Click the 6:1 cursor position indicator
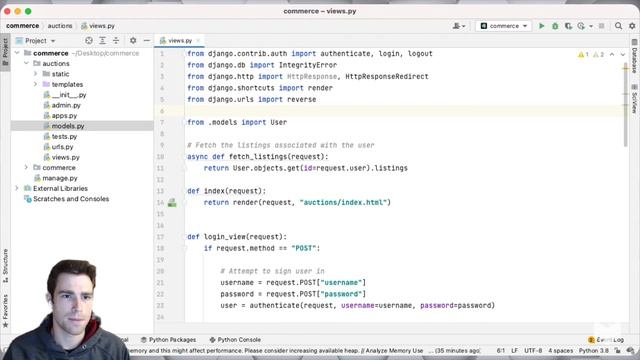 (x=501, y=351)
